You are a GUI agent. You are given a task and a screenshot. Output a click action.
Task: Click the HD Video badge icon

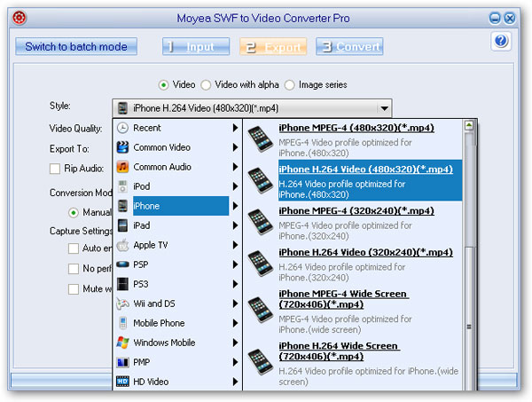click(122, 382)
